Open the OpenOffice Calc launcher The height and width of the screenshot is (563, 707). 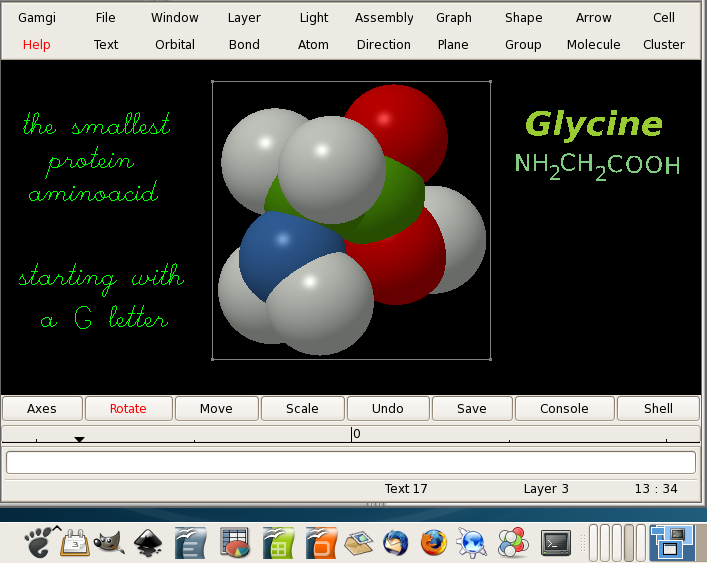point(278,542)
